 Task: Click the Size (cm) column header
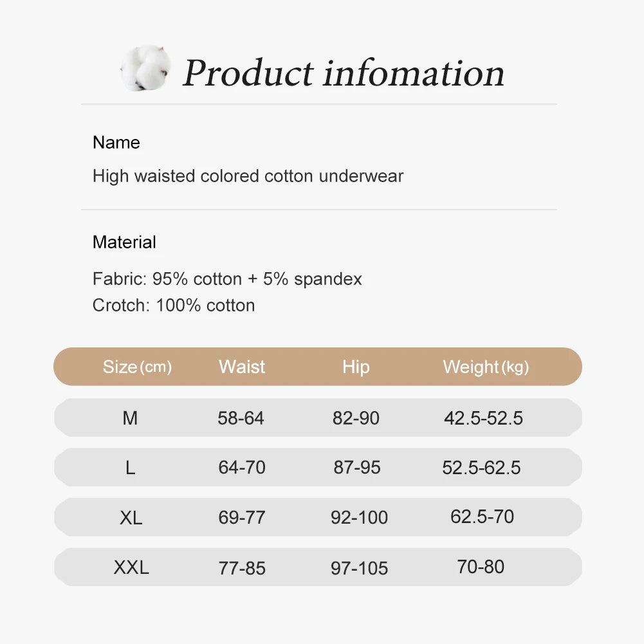pos(137,367)
